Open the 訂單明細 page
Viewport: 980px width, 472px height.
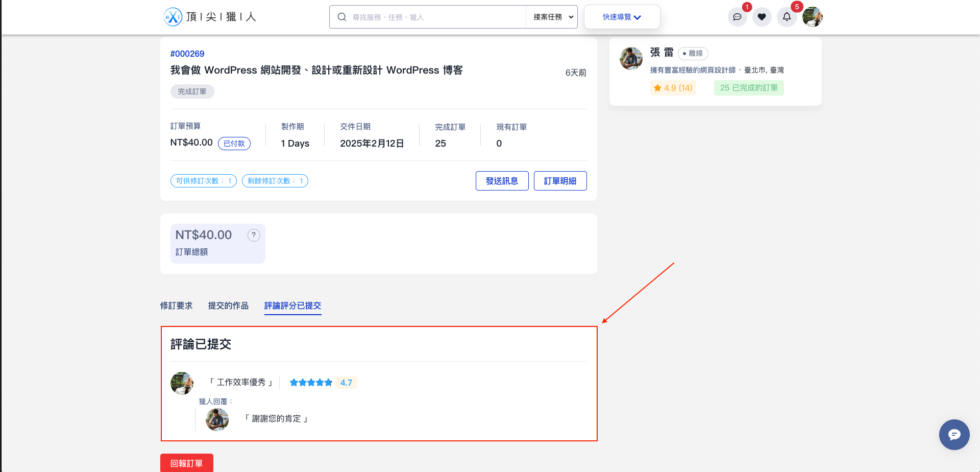pyautogui.click(x=560, y=181)
